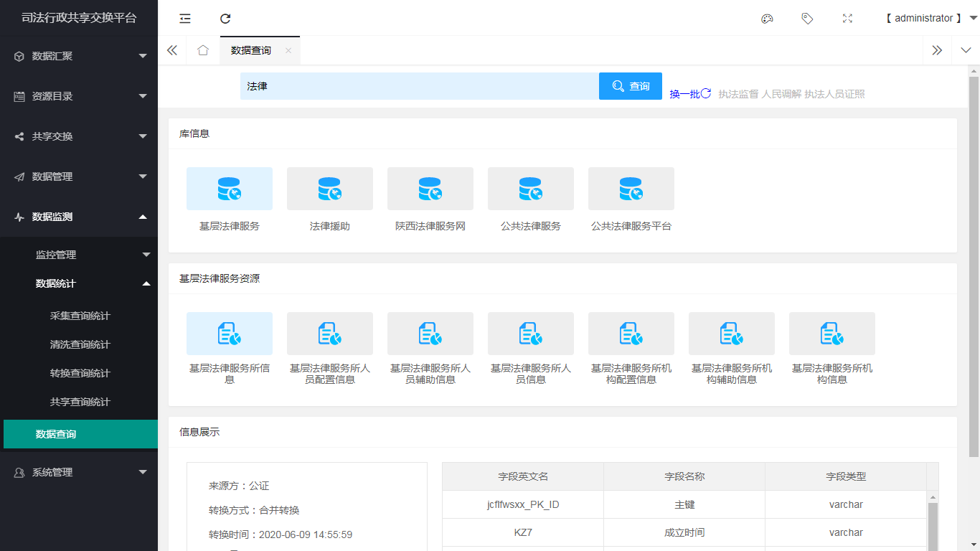Expand the 资源目录 sidebar menu
This screenshot has width=980, height=551.
(79, 96)
